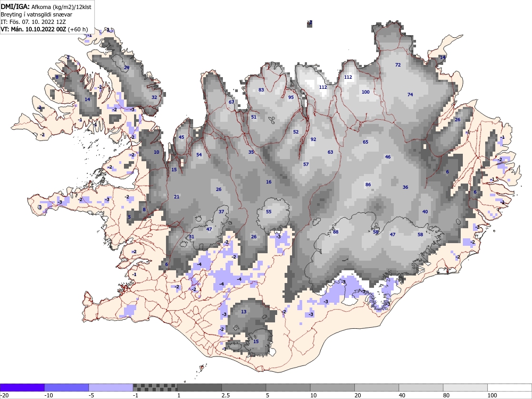This screenshot has height=399, width=532.
Task: Click the checkered -1 to 1 legend swatch
Action: coord(155,387)
